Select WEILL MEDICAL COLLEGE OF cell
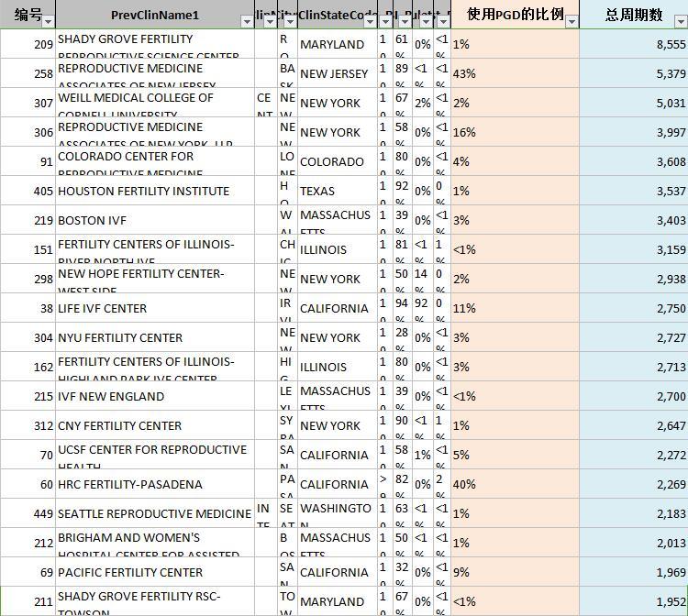 click(155, 103)
